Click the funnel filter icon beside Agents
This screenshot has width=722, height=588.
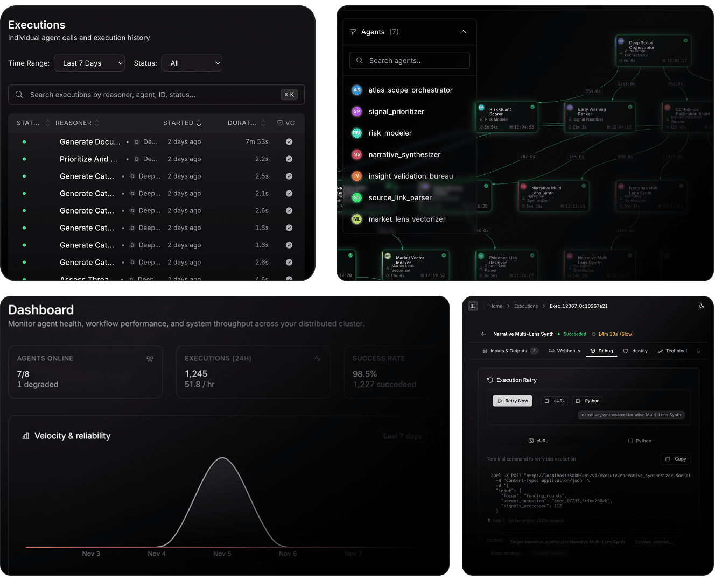coord(353,32)
